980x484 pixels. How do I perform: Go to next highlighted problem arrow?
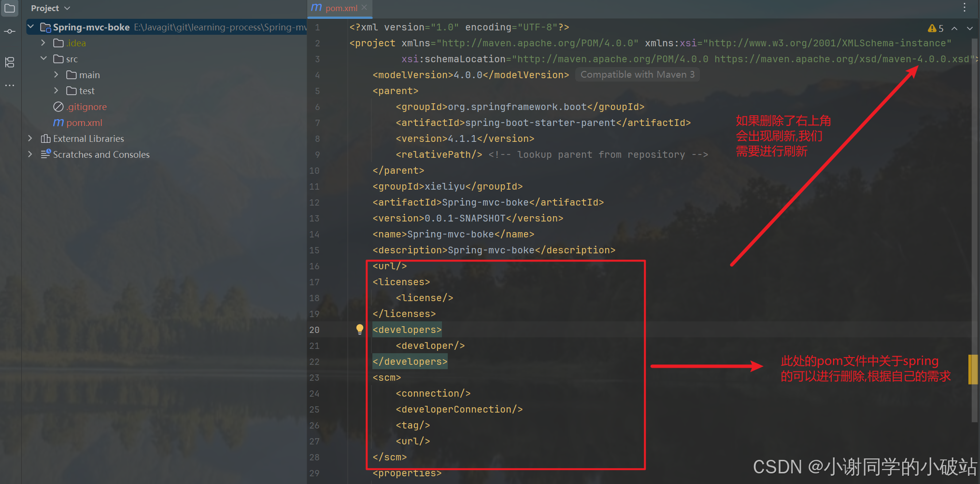click(969, 28)
